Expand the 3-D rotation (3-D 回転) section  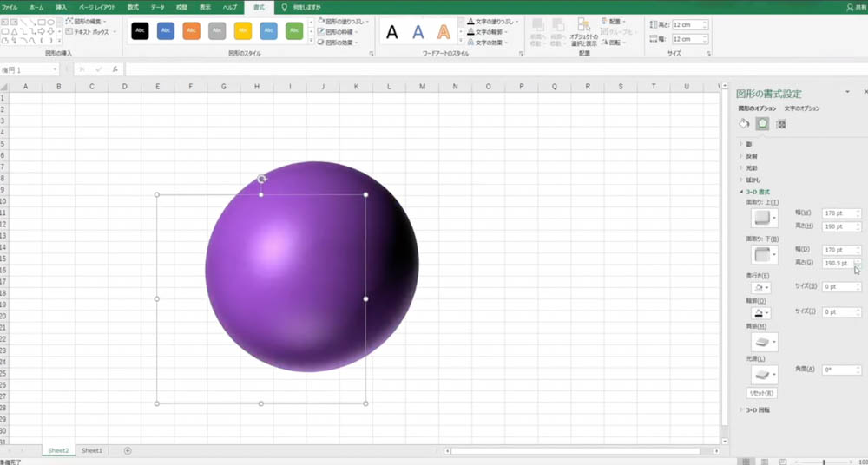757,410
